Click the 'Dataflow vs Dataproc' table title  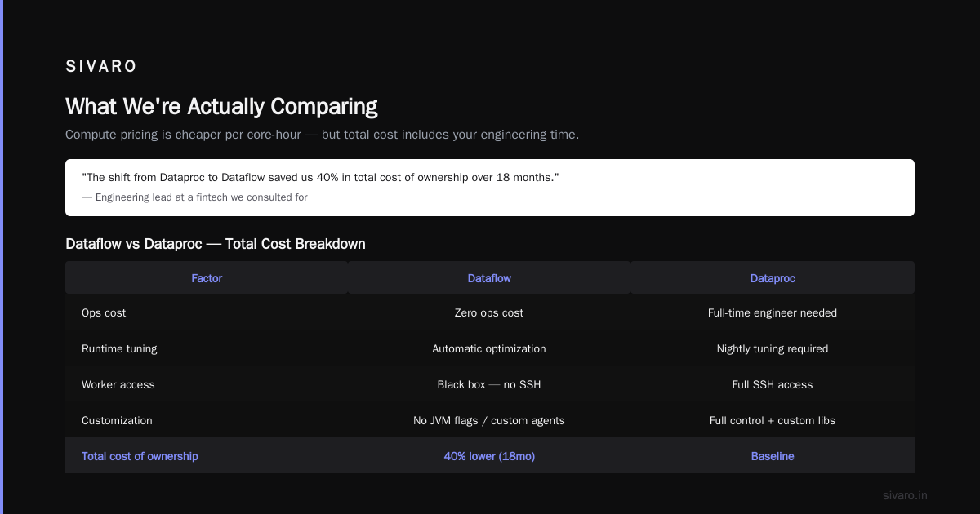pos(216,244)
